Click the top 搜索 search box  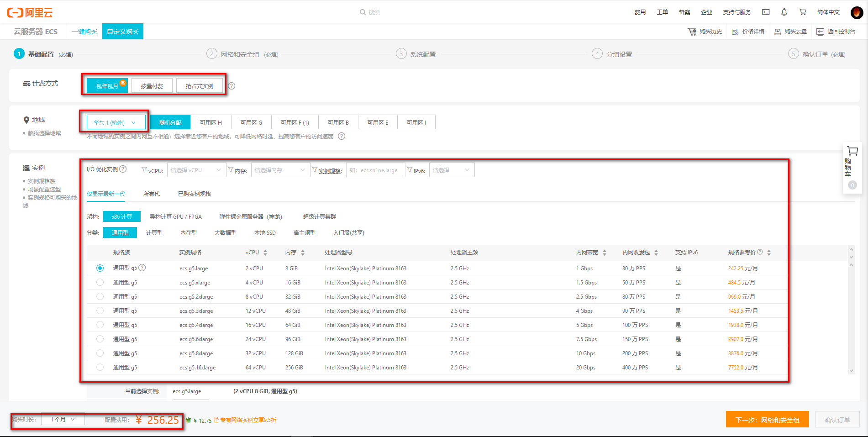click(374, 12)
